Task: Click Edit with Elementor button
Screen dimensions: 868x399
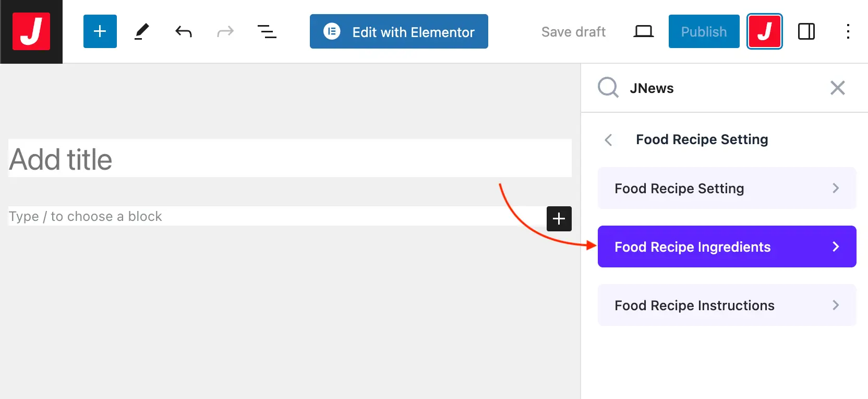Action: (399, 32)
